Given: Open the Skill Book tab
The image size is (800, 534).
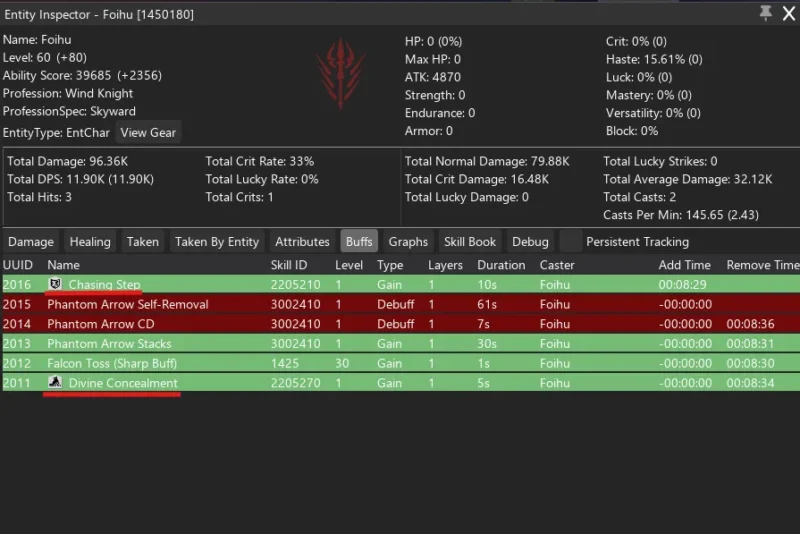Looking at the screenshot, I should [469, 241].
